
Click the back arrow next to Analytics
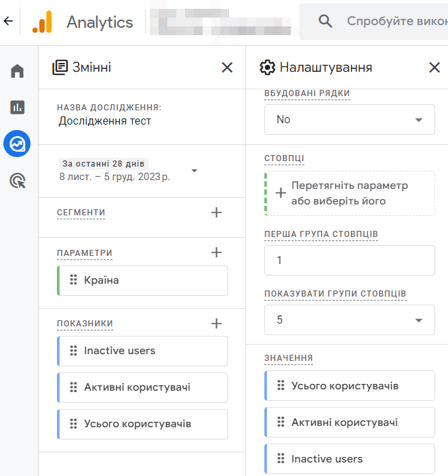point(8,22)
